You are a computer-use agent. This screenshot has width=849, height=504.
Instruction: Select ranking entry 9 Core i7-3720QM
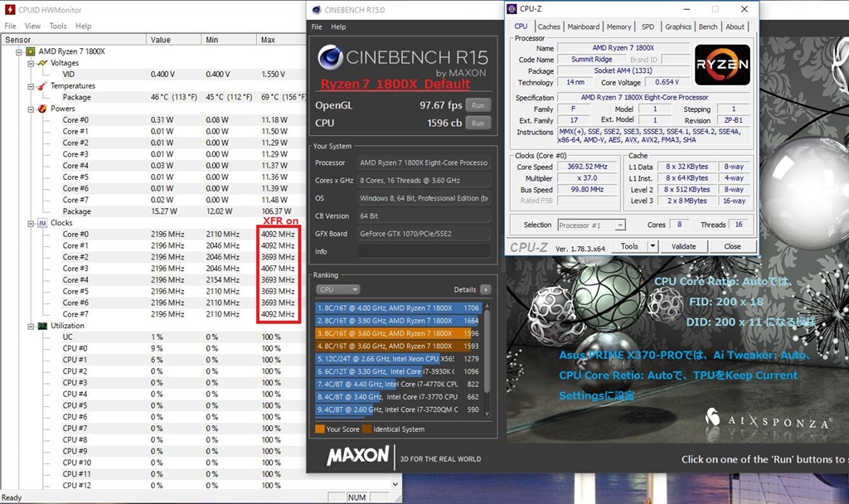[x=398, y=409]
